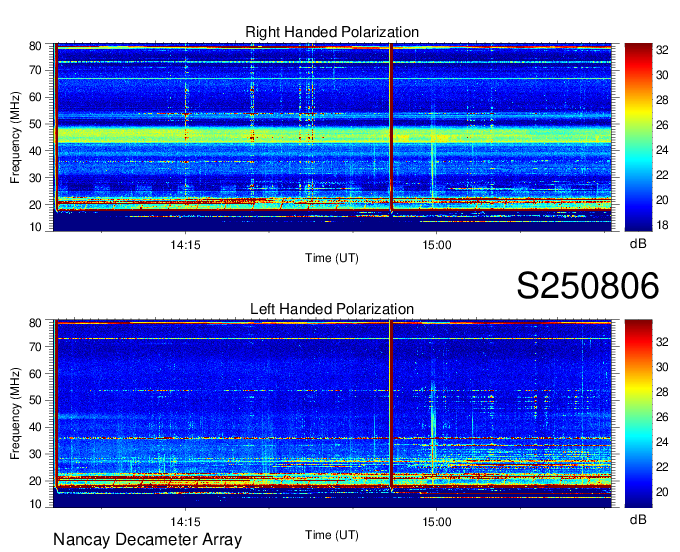Screen dimensions: 680x552
Task: Click the 22 value on Right Handed color bar
Action: point(662,175)
